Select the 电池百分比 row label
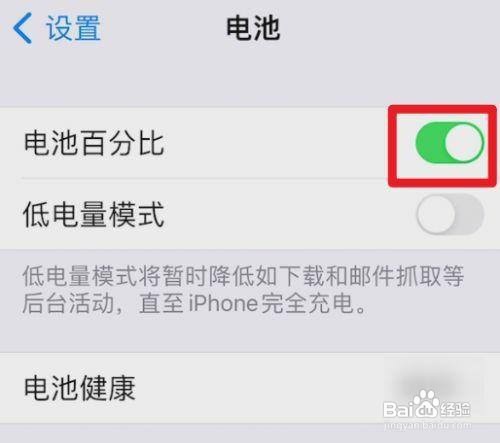 point(94,143)
